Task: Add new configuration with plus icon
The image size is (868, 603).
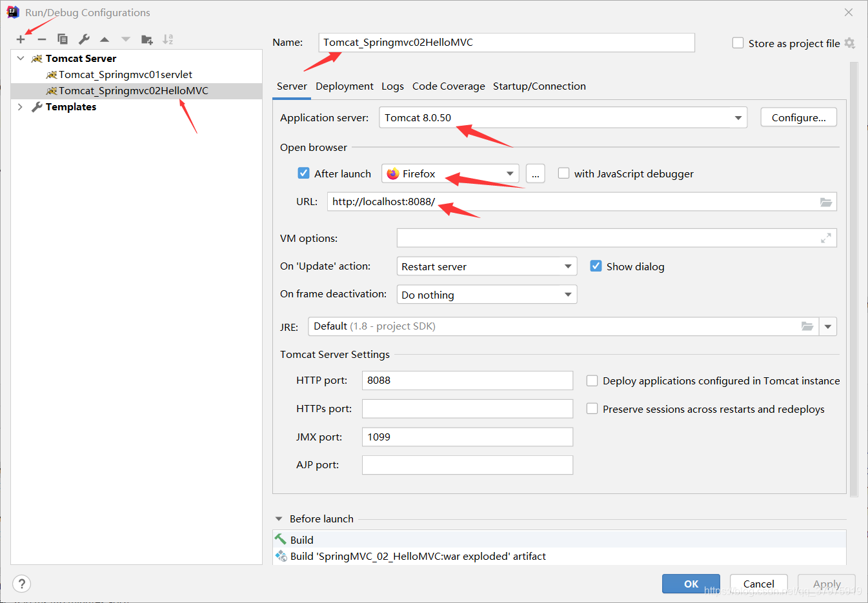Action: [x=21, y=39]
